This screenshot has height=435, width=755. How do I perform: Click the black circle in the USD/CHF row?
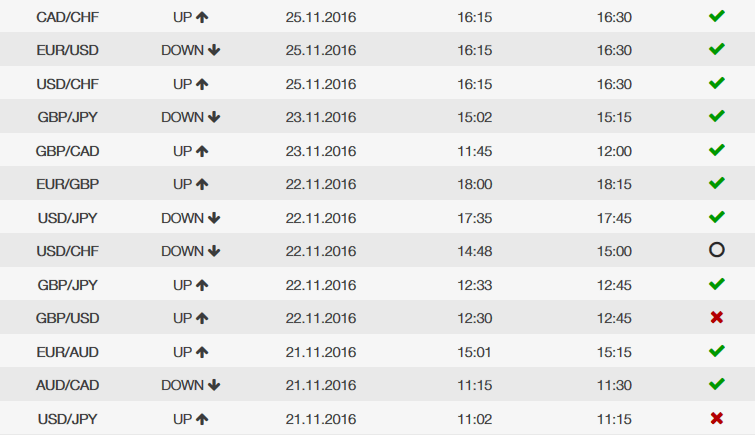point(716,250)
